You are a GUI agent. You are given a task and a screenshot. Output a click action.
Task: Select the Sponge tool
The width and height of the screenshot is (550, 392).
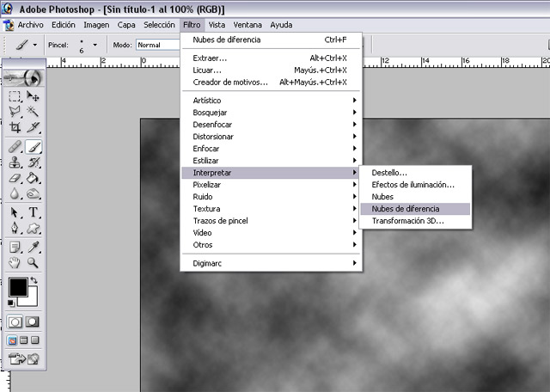coord(34,193)
